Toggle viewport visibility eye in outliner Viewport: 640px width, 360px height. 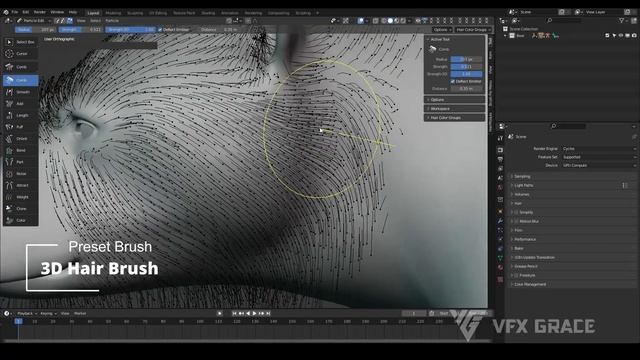[x=620, y=36]
